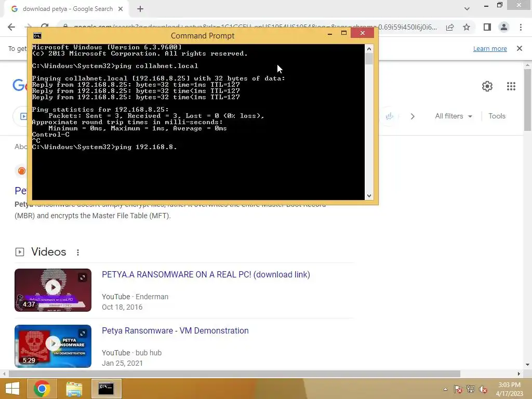532x399 pixels.
Task: Show hidden tray icons arrow
Action: [x=445, y=389]
